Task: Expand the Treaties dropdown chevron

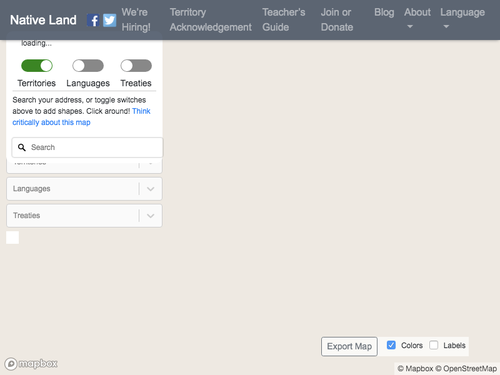Action: coord(150,216)
